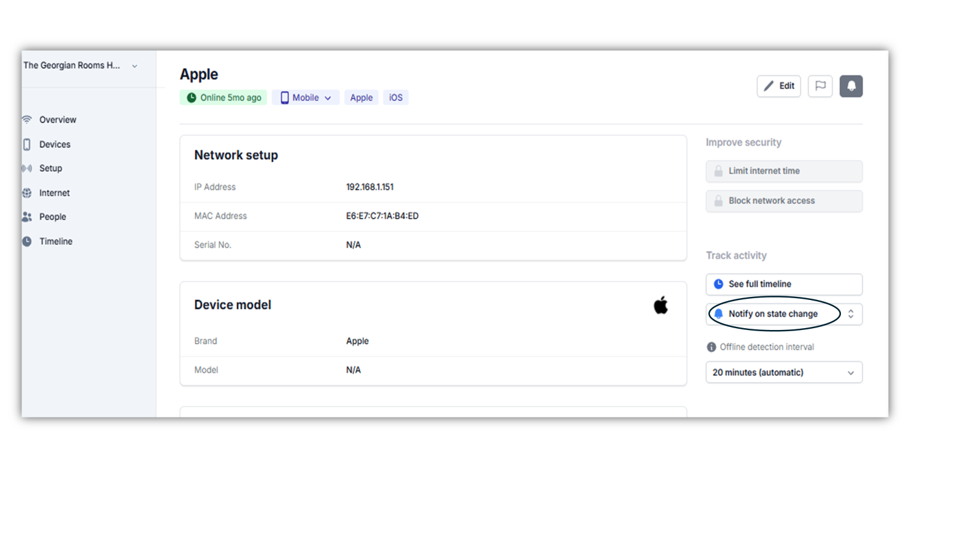Click the Track activity heading
This screenshot has width=980, height=551.
[x=736, y=256]
